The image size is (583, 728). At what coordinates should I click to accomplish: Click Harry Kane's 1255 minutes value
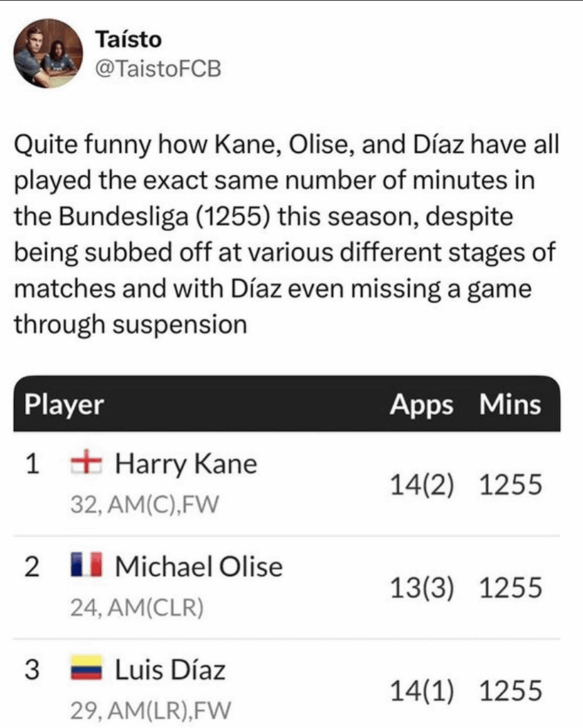click(x=510, y=486)
